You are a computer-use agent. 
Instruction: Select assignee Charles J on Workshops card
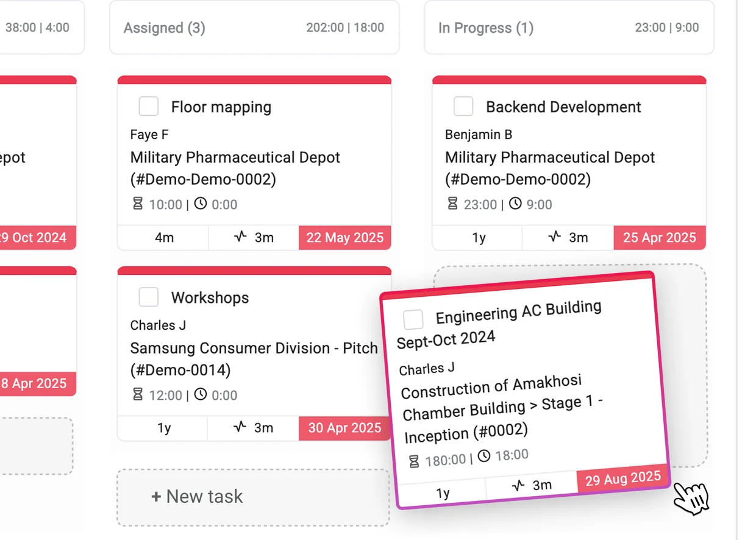(158, 325)
